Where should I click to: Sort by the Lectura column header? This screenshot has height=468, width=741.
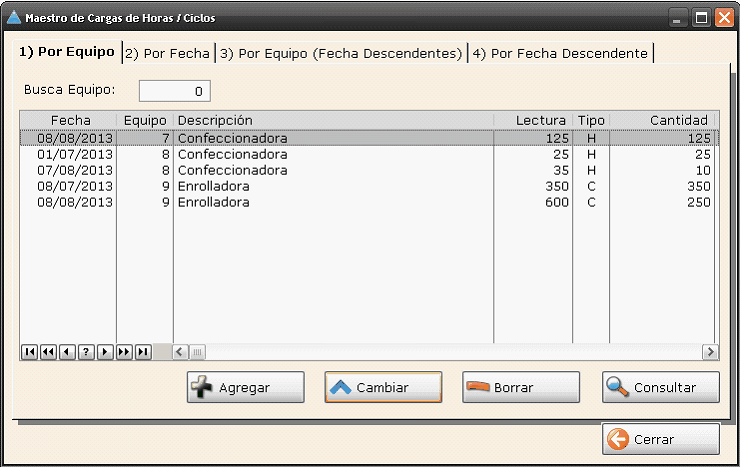pos(533,120)
